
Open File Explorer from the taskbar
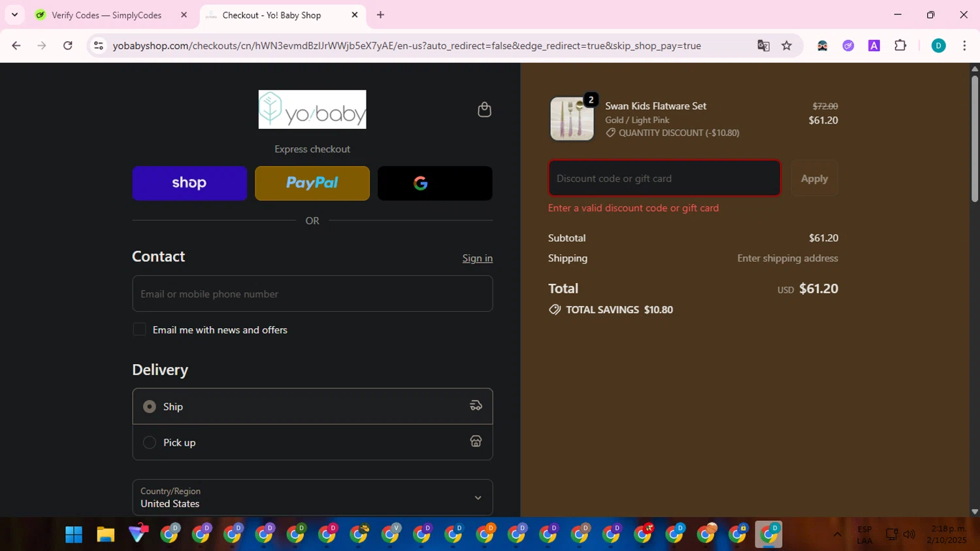point(106,535)
